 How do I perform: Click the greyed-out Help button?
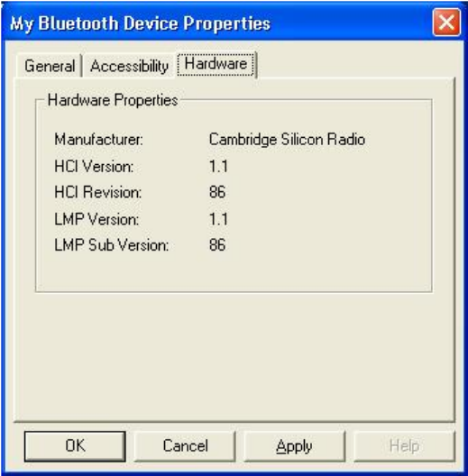coord(404,446)
